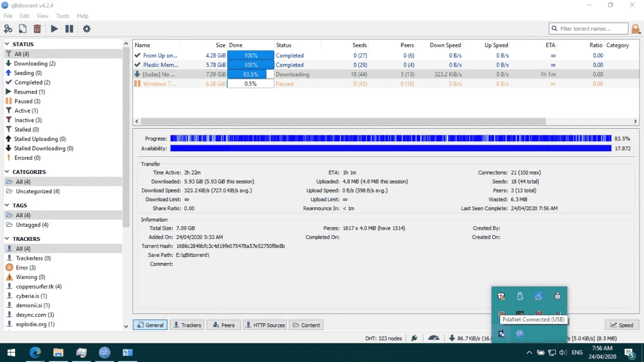Image resolution: width=644 pixels, height=362 pixels.
Task: Switch to the Content tab
Action: click(x=306, y=325)
